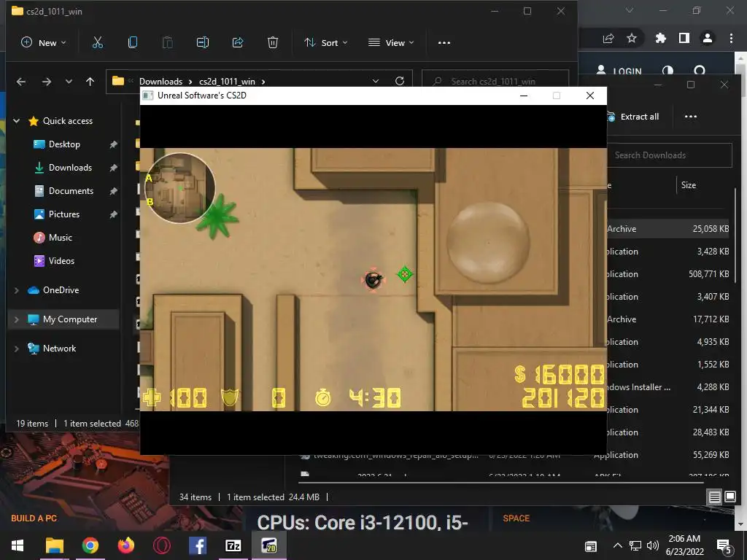Viewport: 747px width, 560px height.
Task: Click the Rename icon in File Explorer toolbar
Action: (203, 43)
